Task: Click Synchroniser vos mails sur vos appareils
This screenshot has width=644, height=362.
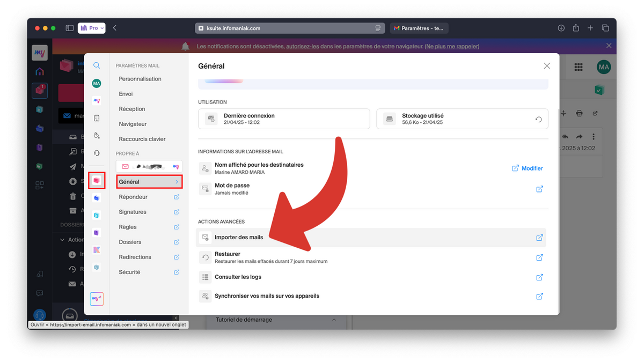Action: [371, 296]
